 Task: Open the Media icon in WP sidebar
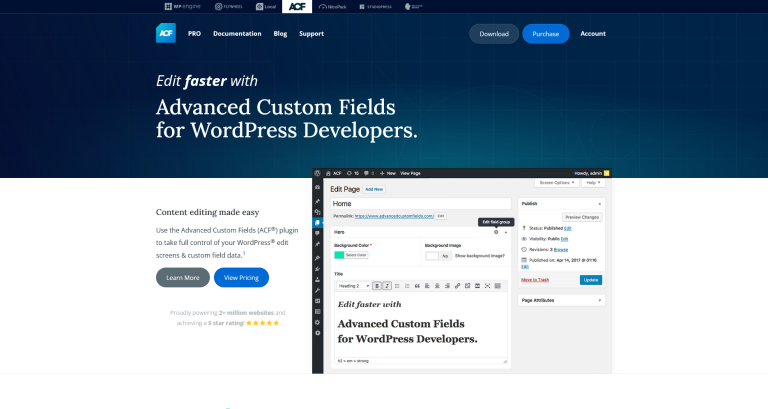tap(317, 212)
